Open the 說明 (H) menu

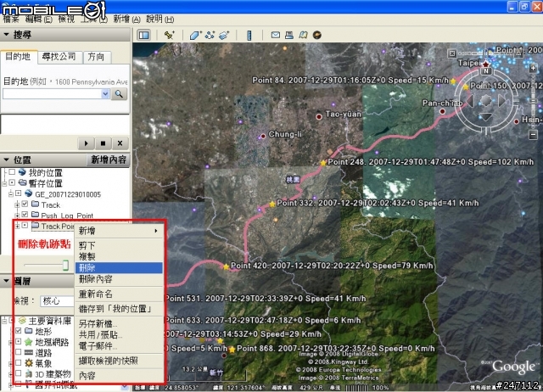160,19
